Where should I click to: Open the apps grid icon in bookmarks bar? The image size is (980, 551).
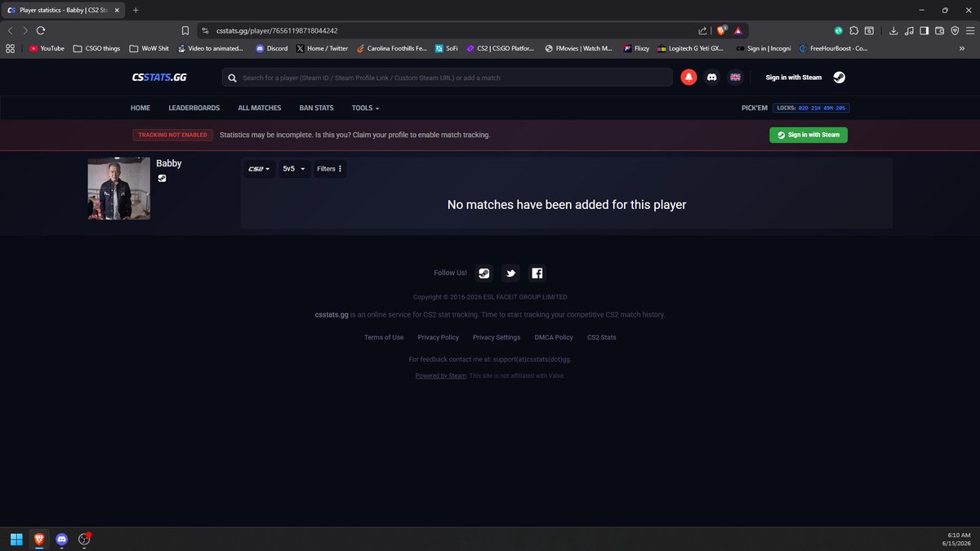[10, 48]
